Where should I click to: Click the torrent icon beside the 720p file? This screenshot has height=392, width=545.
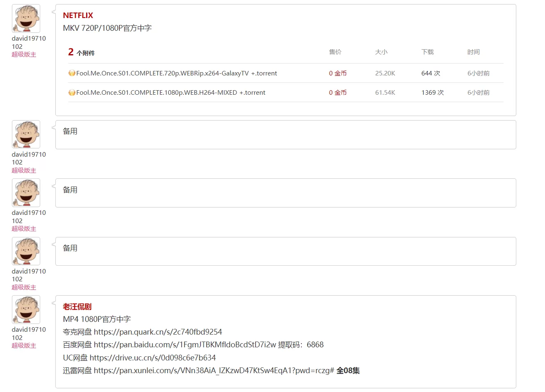pyautogui.click(x=72, y=73)
